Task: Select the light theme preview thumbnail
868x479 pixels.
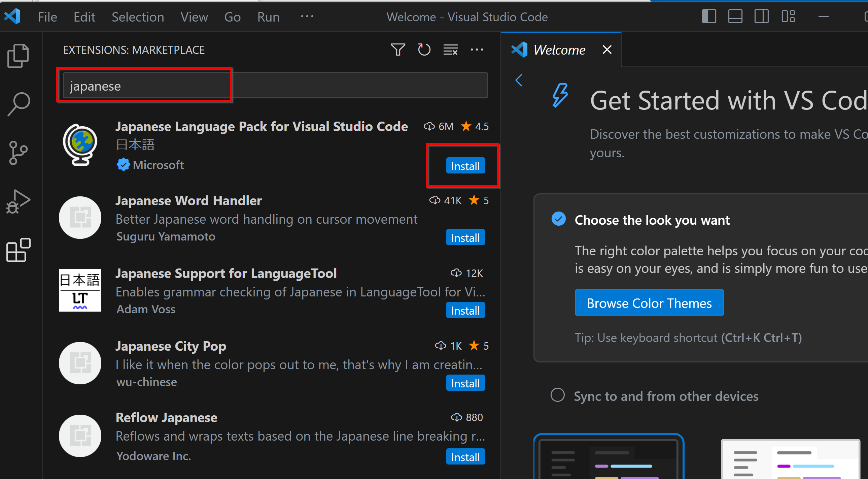Action: 791,459
